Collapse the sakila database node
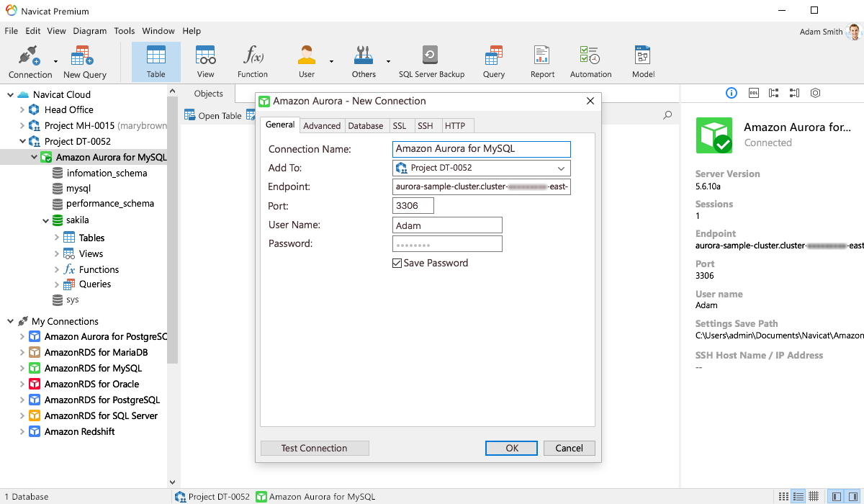This screenshot has height=504, width=864. click(x=45, y=220)
